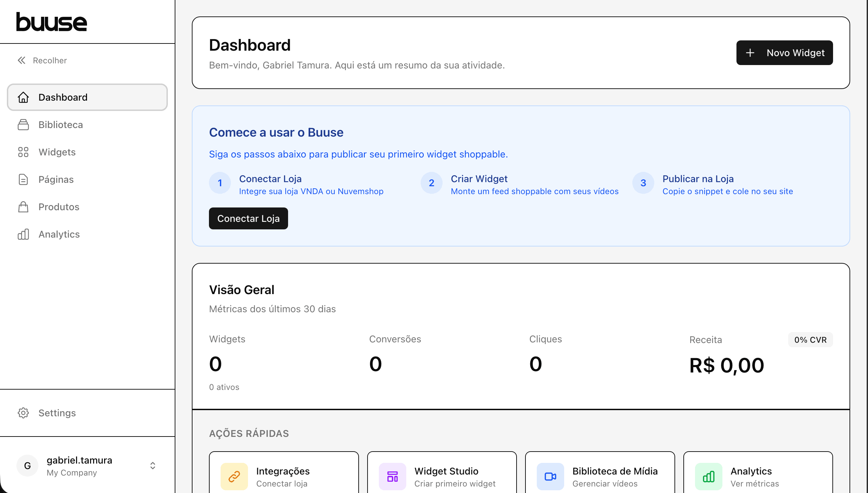The width and height of the screenshot is (868, 493).
Task: Open Settings in the sidebar
Action: pyautogui.click(x=87, y=413)
